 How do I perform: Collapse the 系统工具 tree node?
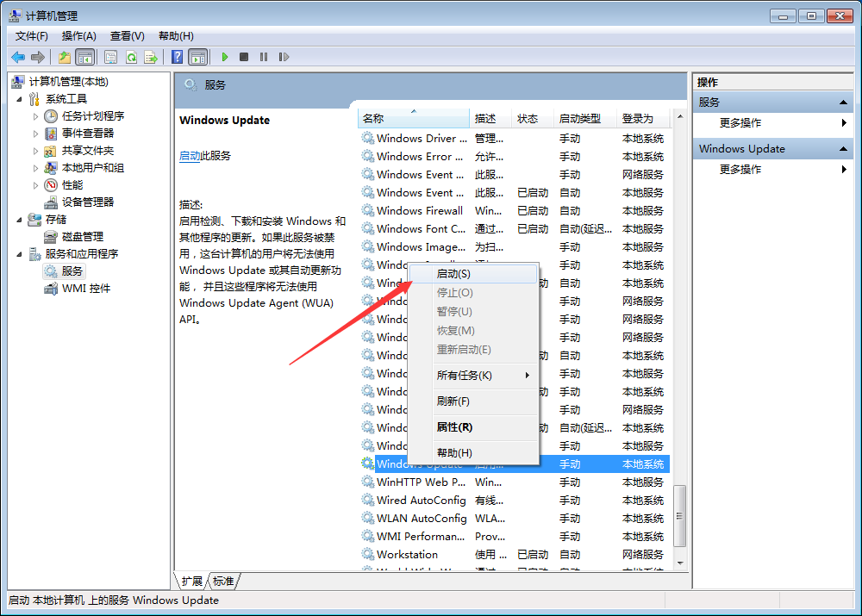coord(20,99)
